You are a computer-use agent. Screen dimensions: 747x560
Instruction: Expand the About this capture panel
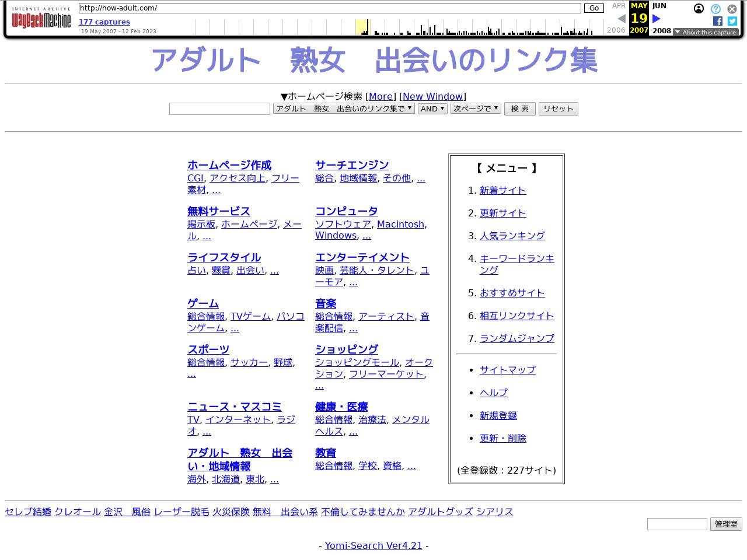click(706, 33)
